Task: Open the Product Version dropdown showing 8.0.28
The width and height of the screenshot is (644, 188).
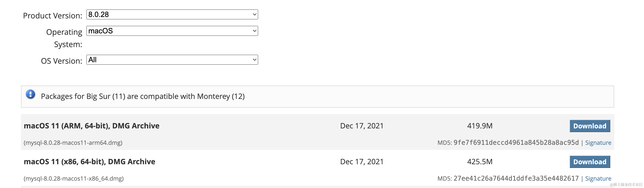Action: pyautogui.click(x=172, y=15)
